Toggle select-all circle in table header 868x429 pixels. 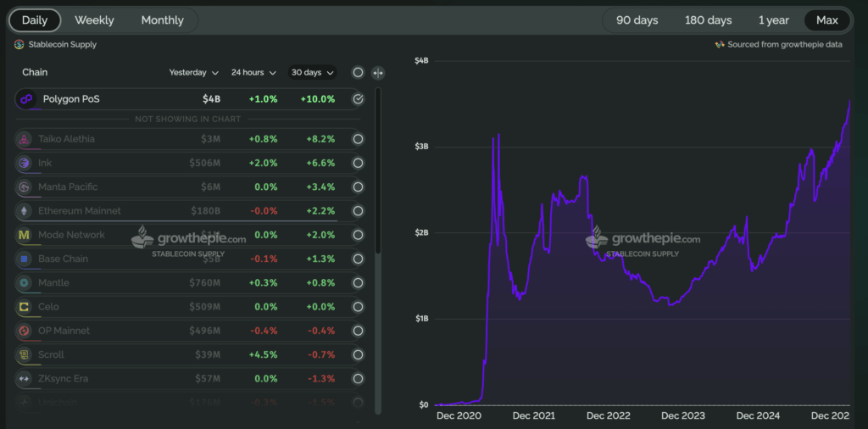[358, 73]
